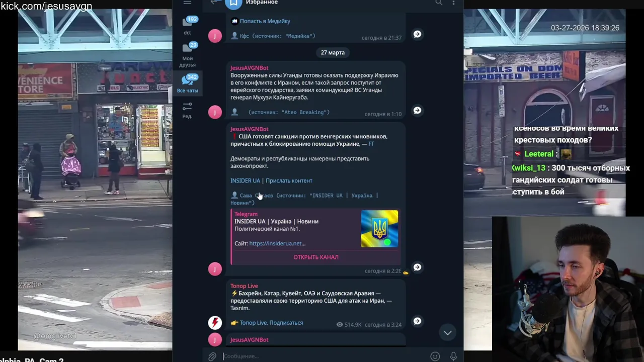The image size is (644, 362).
Task: Open the Топор Live lightning avatar
Action: click(215, 322)
